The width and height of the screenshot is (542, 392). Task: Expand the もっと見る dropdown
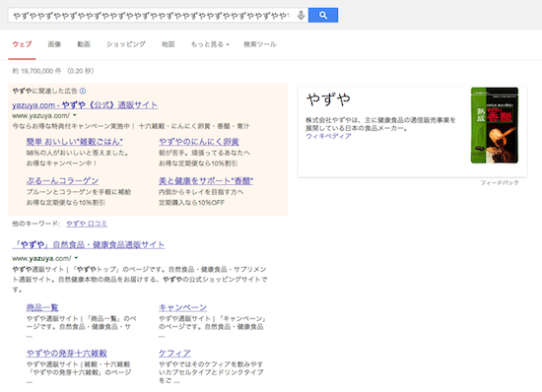click(210, 44)
